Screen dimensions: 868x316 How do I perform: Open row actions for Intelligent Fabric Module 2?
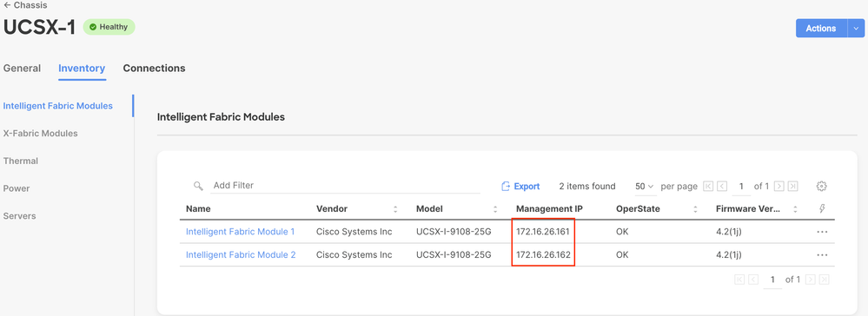click(x=822, y=255)
